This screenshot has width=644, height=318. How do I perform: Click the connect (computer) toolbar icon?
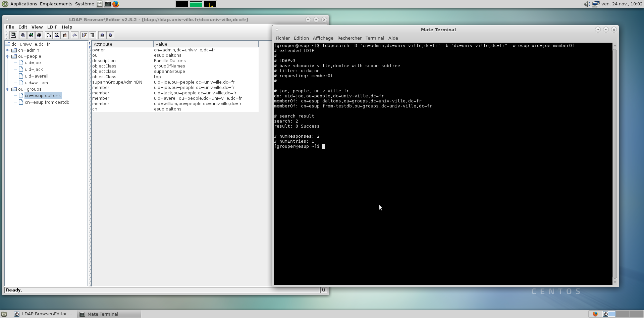coord(13,35)
